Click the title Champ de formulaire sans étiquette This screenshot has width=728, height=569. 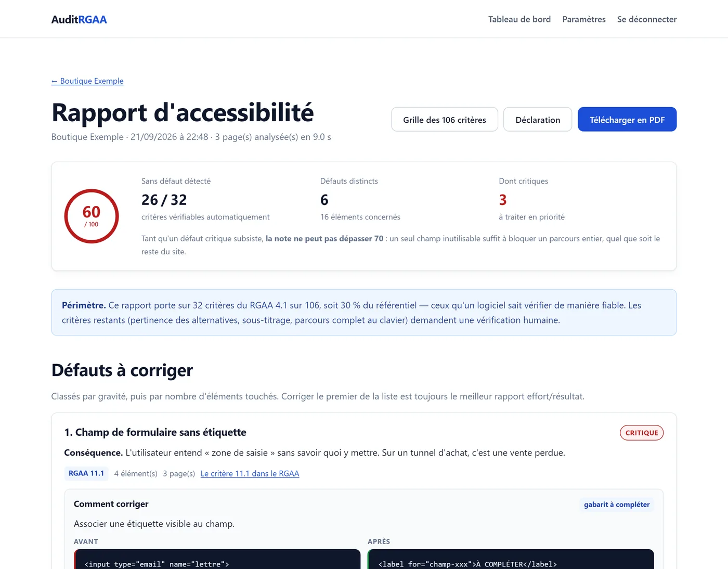(x=161, y=433)
